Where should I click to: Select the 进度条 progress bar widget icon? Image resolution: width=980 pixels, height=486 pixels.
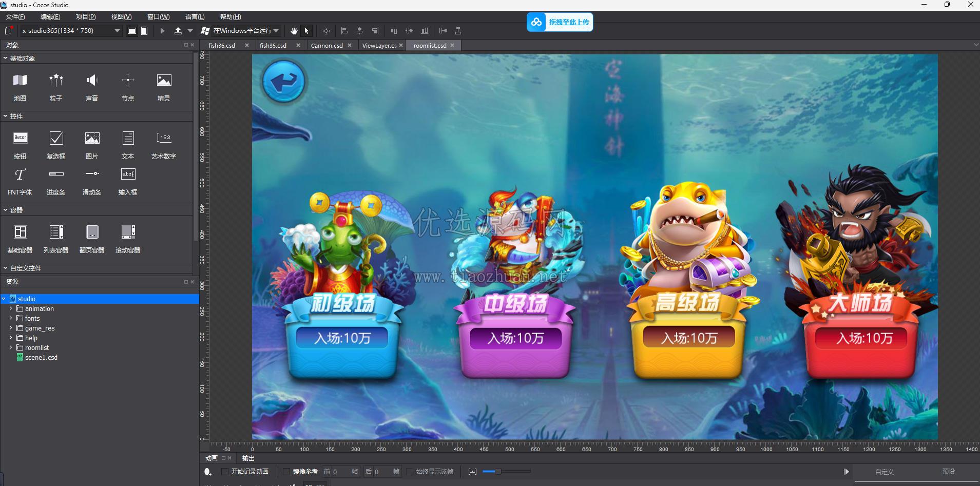[x=56, y=174]
